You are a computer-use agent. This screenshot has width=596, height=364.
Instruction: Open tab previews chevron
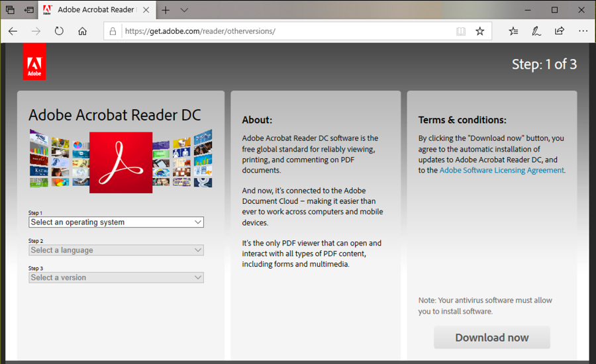tap(184, 11)
